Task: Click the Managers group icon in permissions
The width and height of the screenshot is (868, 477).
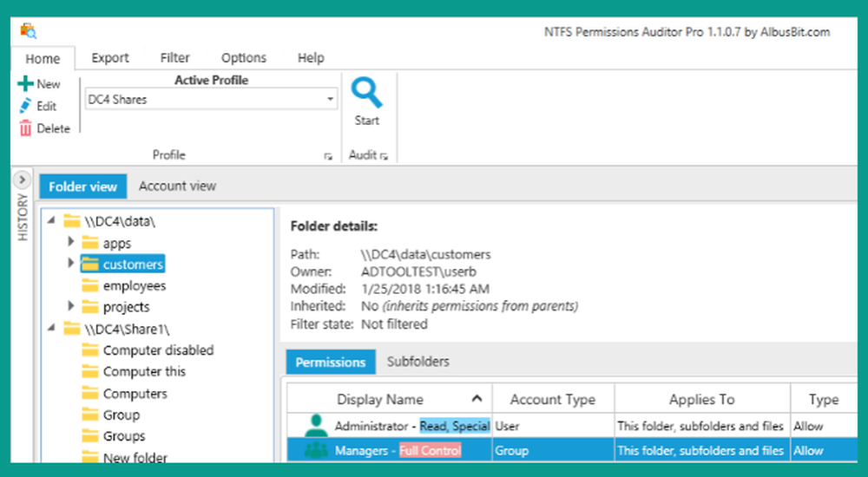Action: tap(317, 451)
